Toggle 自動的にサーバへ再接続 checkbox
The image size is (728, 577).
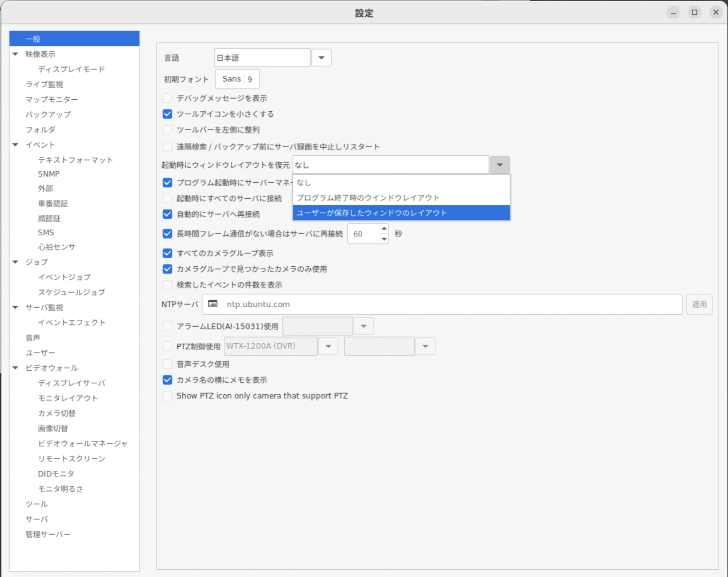[167, 214]
